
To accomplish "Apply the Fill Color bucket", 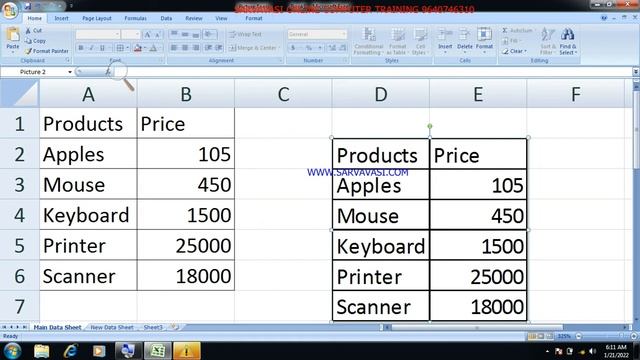I will (x=138, y=48).
